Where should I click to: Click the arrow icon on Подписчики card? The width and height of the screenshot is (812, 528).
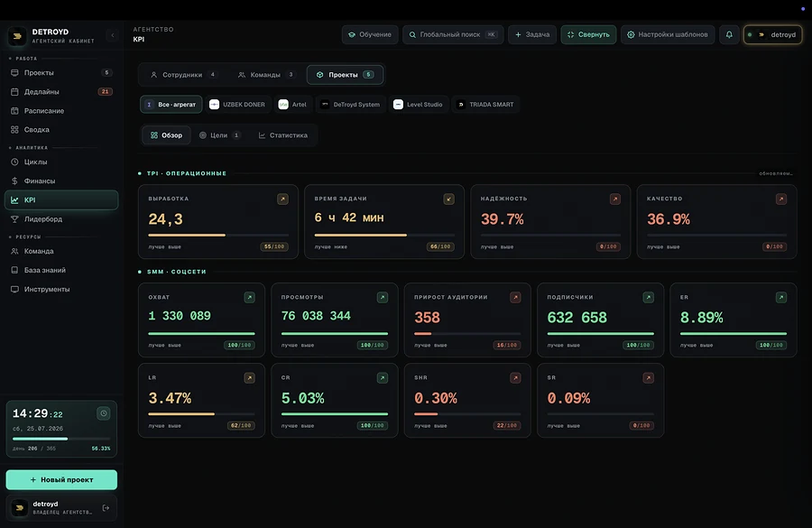(x=649, y=298)
